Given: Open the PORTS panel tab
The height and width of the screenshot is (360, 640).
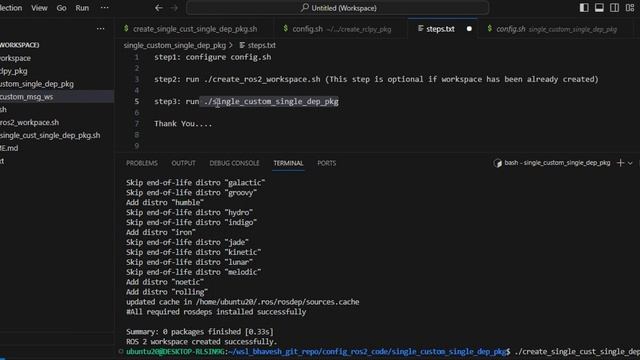Looking at the screenshot, I should click(327, 163).
